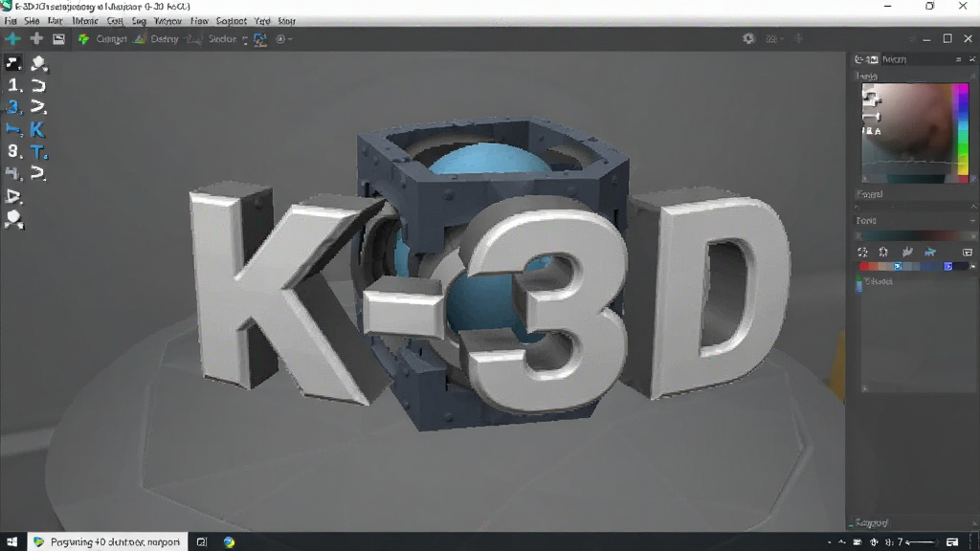Image resolution: width=980 pixels, height=551 pixels.
Task: Open the small dropdown arrow after Siedon
Action: 245,40
